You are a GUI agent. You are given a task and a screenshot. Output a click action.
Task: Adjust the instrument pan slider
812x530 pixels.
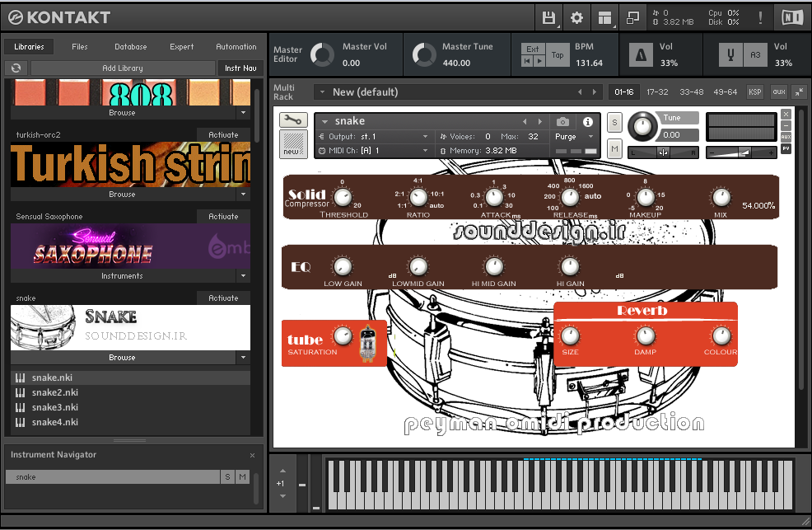tap(664, 152)
